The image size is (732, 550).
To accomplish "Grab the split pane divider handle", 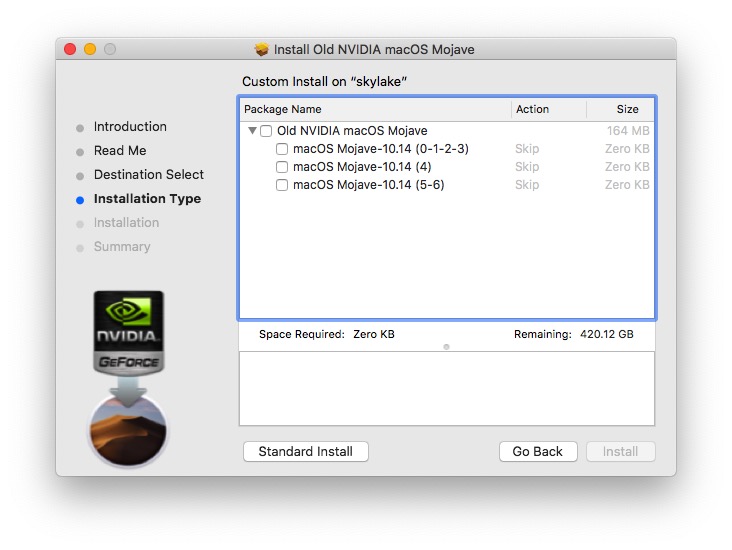I will coord(446,347).
